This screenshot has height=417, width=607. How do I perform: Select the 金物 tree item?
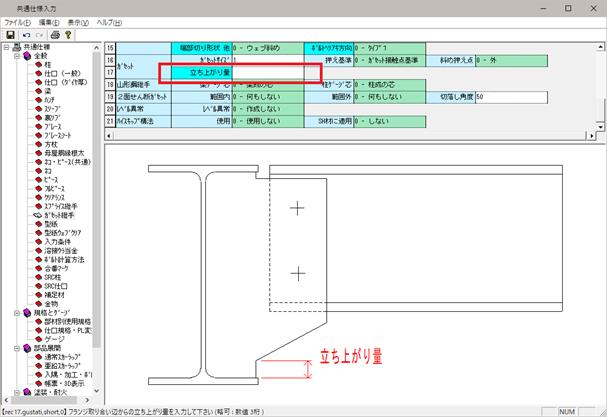click(x=51, y=304)
